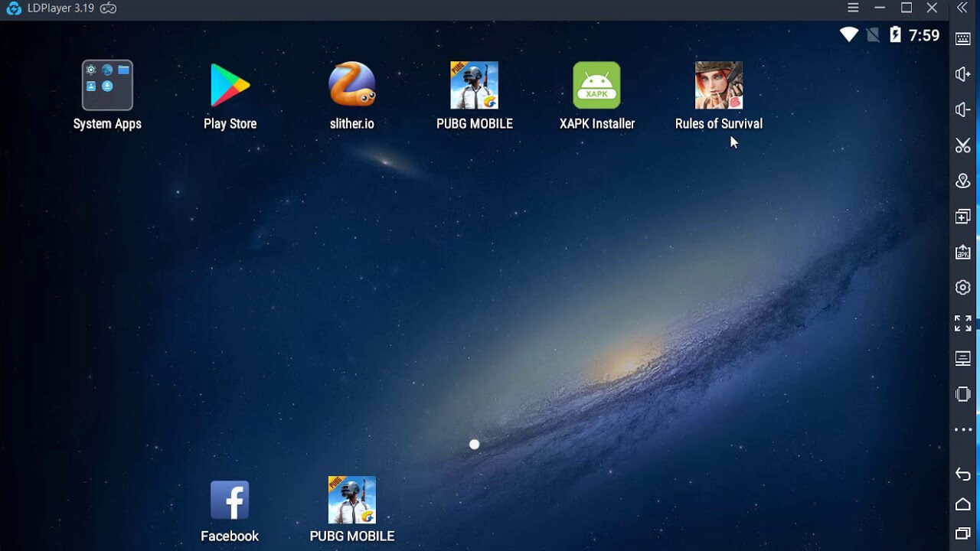Image resolution: width=980 pixels, height=551 pixels.
Task: Click the "XAPK Installer" label text
Action: [x=597, y=123]
